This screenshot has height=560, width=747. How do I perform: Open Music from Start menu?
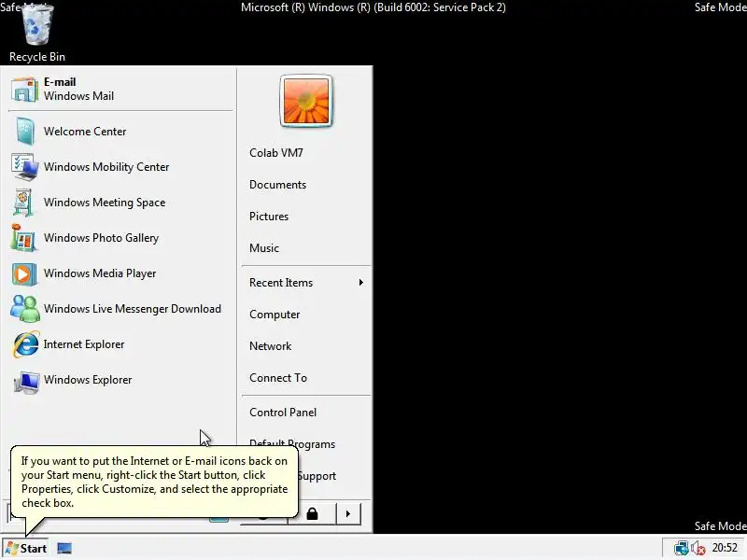(x=264, y=248)
